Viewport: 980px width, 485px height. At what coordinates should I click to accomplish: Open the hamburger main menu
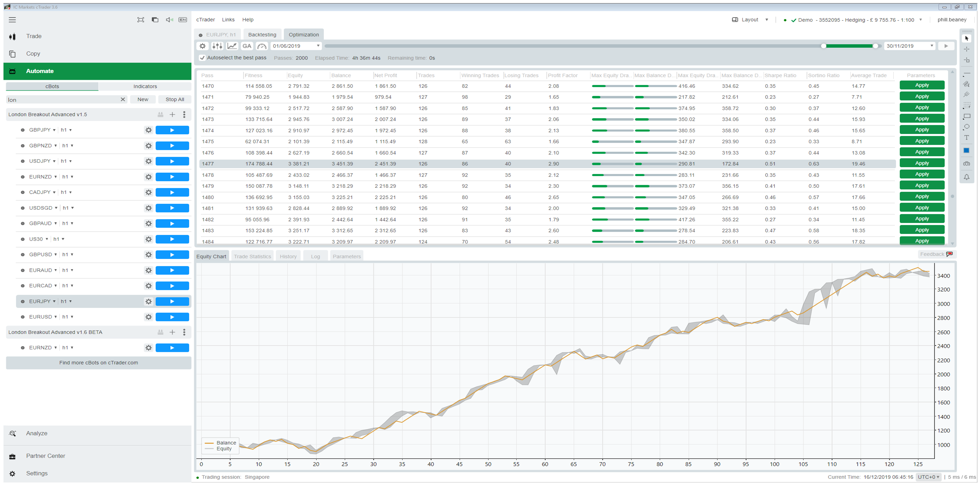[12, 20]
